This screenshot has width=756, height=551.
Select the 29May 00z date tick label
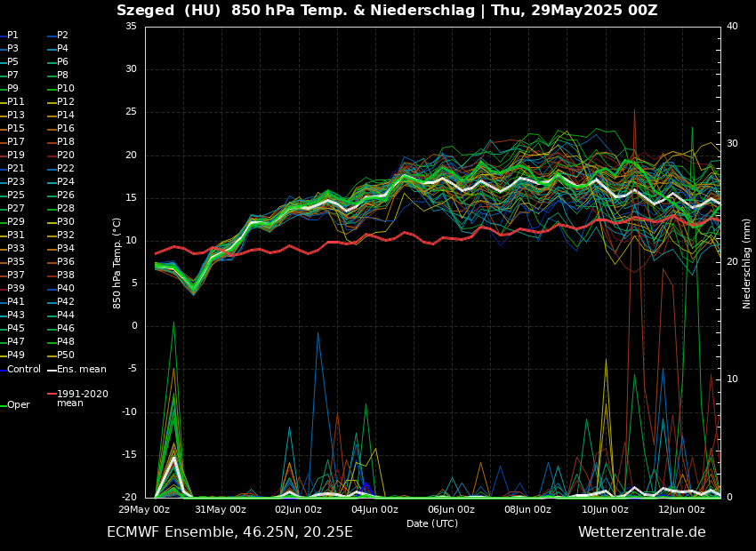(144, 509)
